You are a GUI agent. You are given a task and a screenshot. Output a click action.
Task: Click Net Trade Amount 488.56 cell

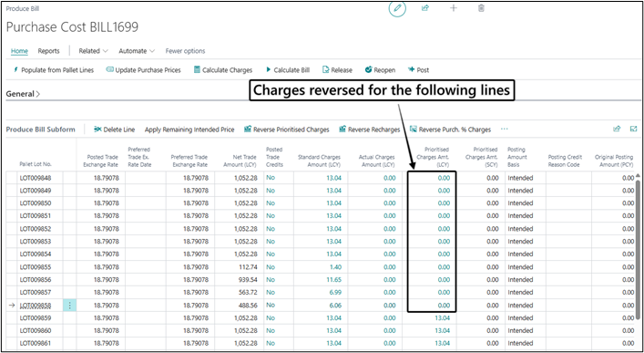[248, 306]
